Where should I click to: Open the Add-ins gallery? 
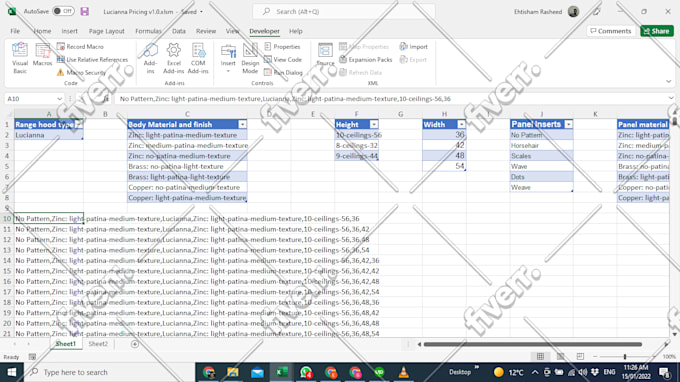click(x=150, y=58)
